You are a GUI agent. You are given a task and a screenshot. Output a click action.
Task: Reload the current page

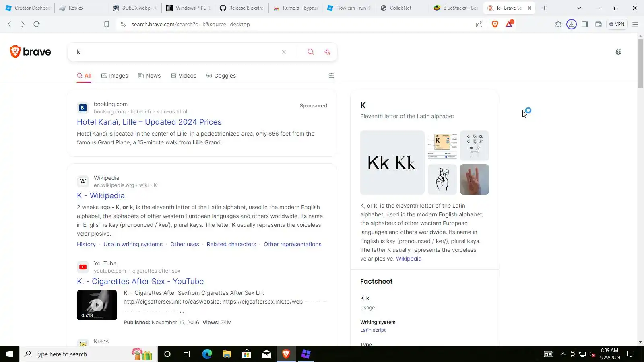[x=37, y=24]
